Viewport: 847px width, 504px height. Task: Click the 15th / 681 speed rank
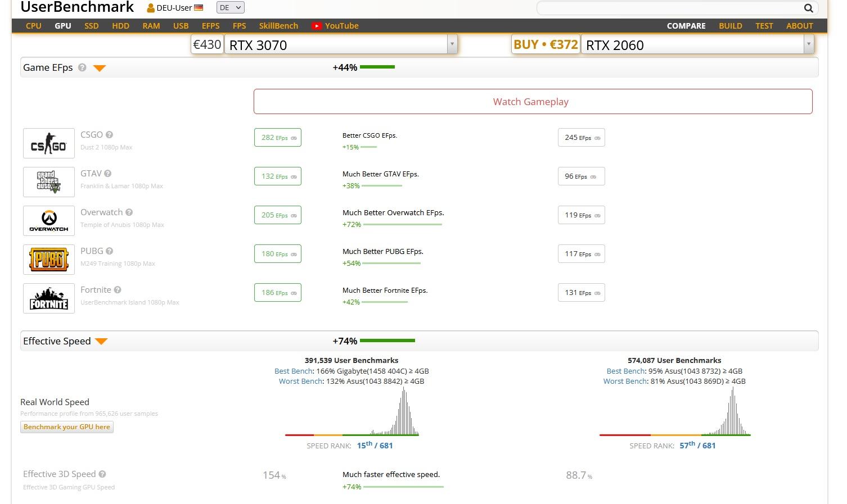375,445
